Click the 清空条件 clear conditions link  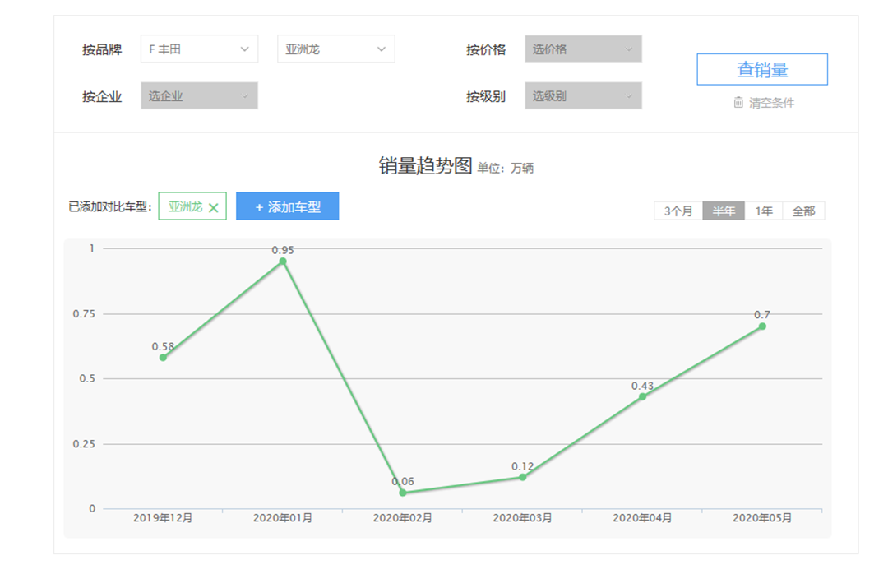pos(771,103)
